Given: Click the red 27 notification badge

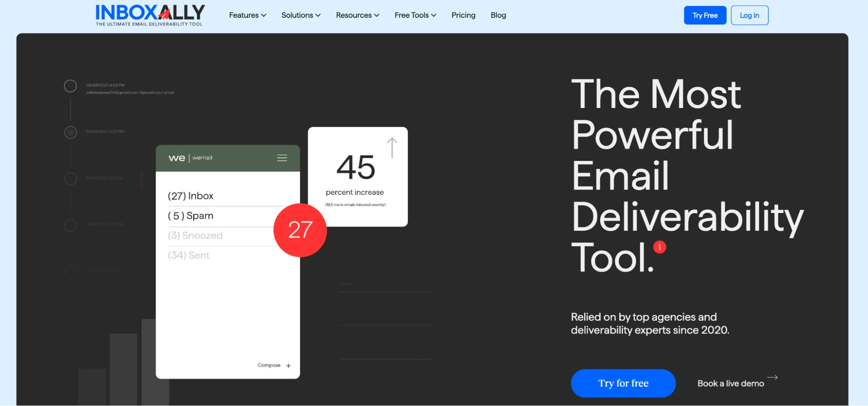Looking at the screenshot, I should pyautogui.click(x=300, y=230).
